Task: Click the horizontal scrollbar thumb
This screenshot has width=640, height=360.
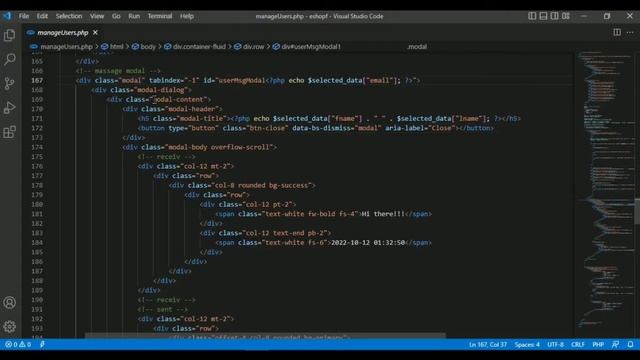Action: (265, 337)
